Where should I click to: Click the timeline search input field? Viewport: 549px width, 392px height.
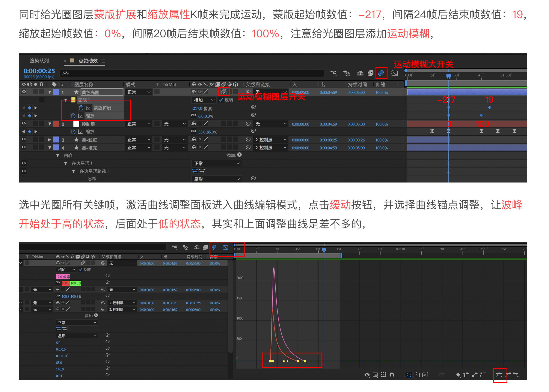tap(193, 73)
